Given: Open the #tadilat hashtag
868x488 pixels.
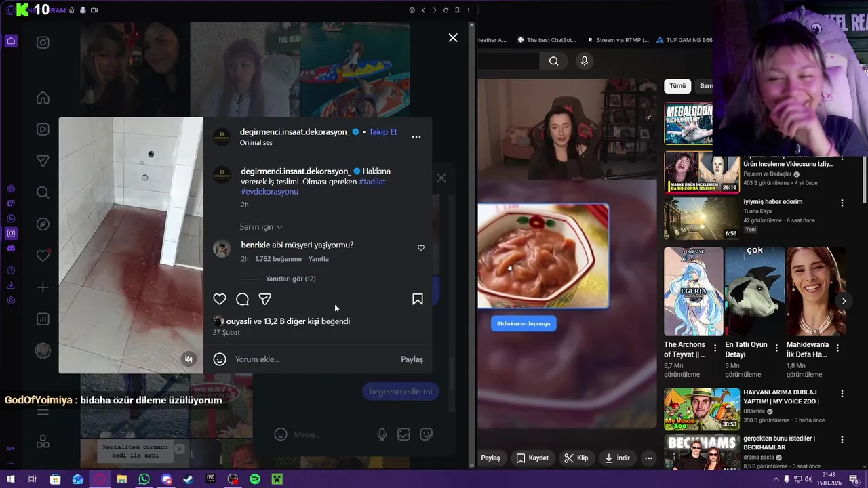Looking at the screenshot, I should point(372,182).
